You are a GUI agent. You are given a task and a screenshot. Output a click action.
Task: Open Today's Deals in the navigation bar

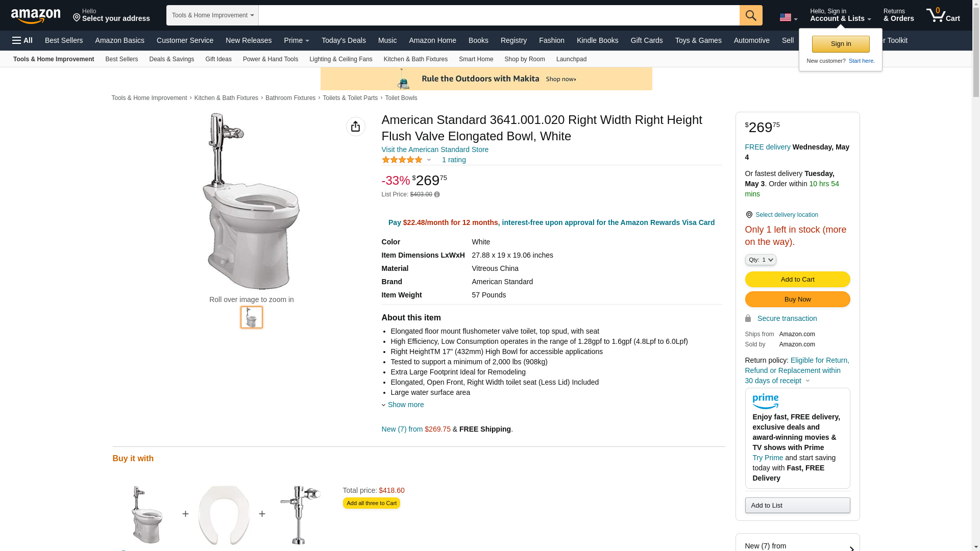[x=344, y=40]
